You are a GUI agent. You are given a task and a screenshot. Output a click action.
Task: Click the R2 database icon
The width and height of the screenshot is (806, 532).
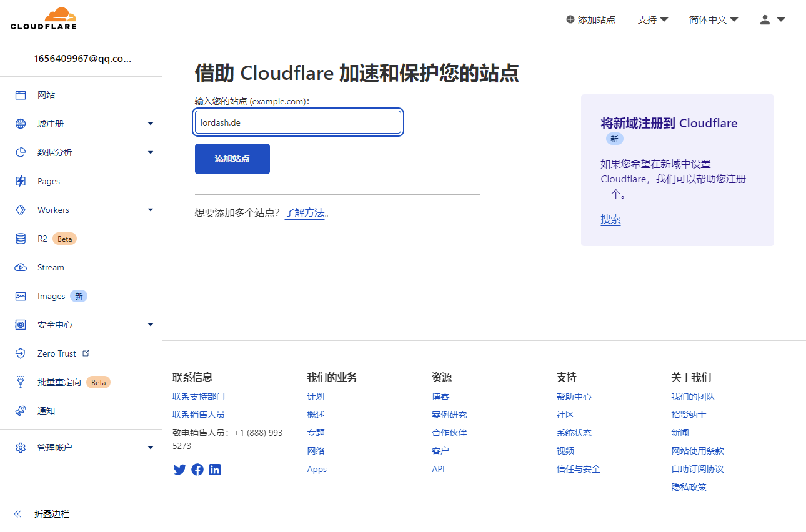(21, 239)
